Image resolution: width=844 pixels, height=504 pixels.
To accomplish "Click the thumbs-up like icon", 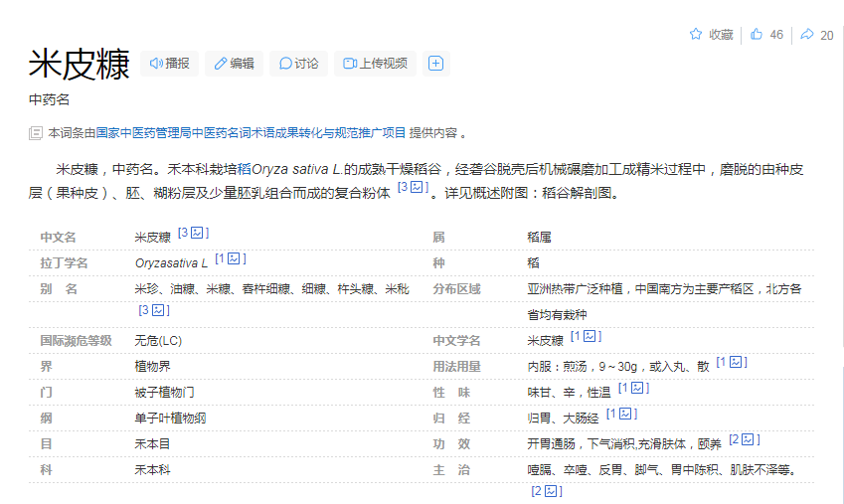I will (757, 35).
